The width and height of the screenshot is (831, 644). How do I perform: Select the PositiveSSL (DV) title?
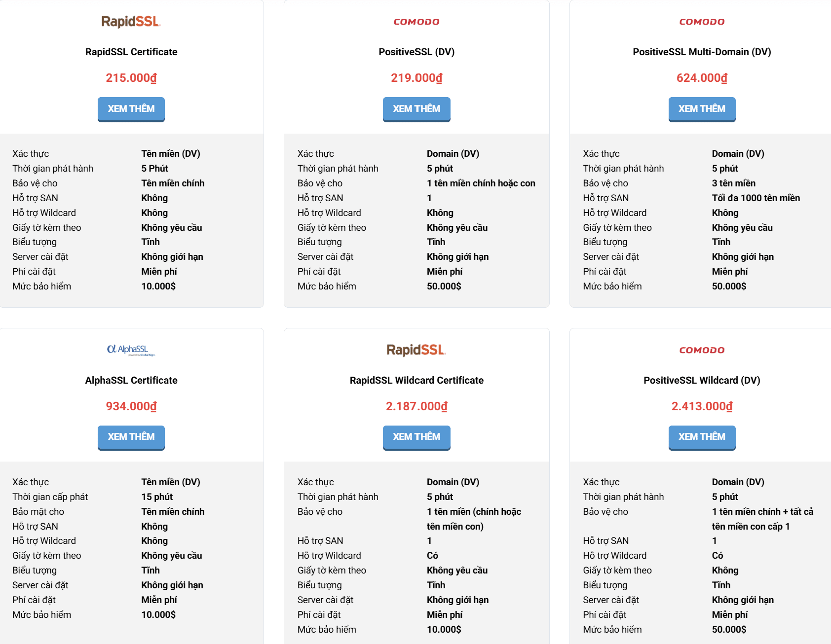416,52
